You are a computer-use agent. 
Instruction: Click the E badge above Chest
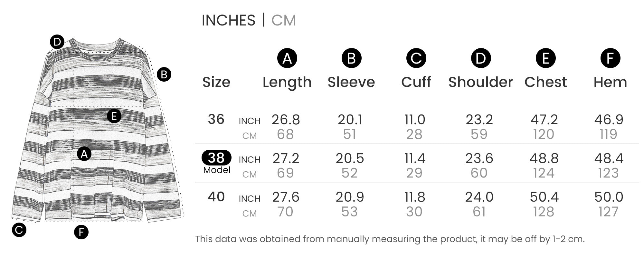click(x=545, y=58)
